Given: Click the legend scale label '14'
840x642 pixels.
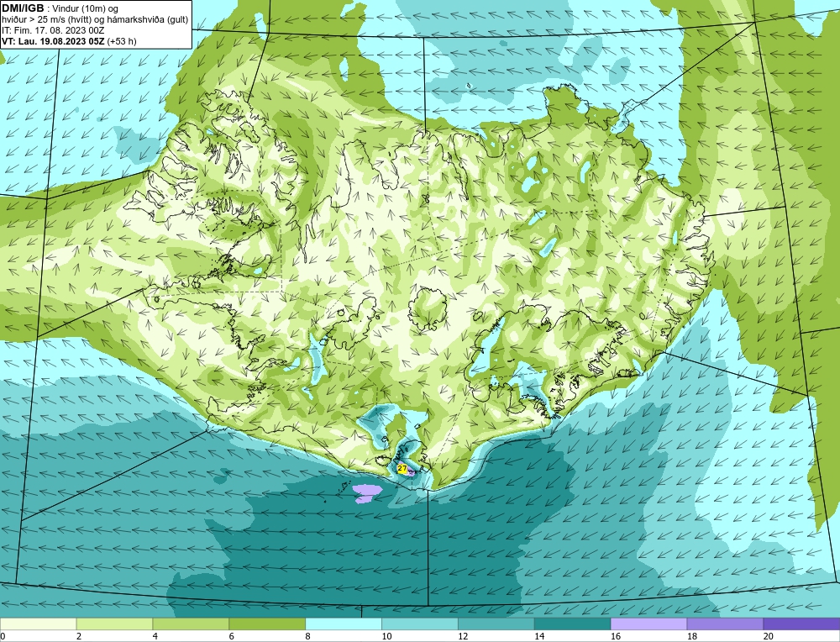Looking at the screenshot, I should 539,636.
